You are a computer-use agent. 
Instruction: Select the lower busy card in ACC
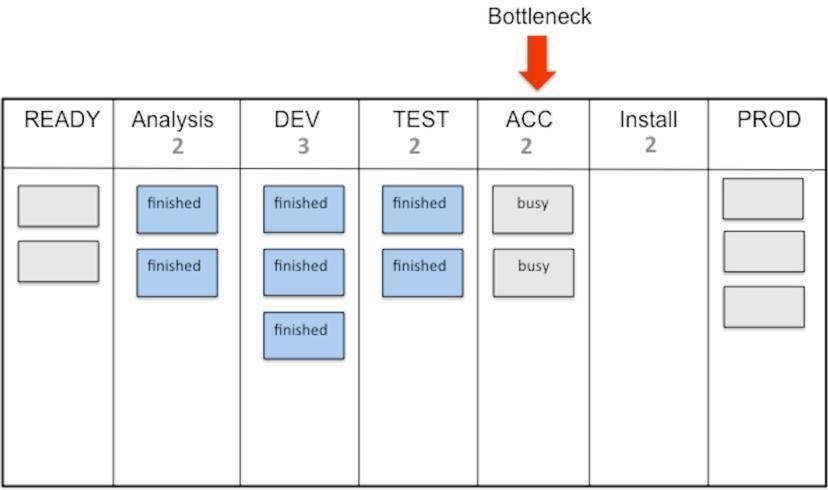coord(533,272)
